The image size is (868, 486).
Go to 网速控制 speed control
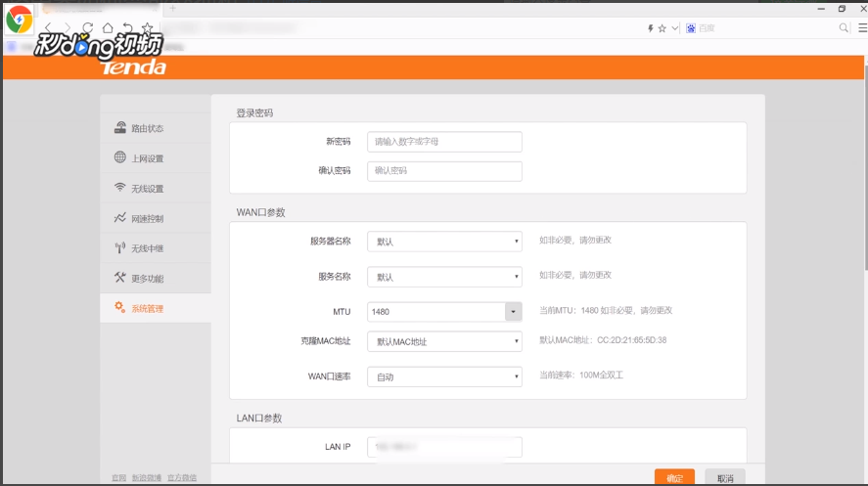pos(147,218)
